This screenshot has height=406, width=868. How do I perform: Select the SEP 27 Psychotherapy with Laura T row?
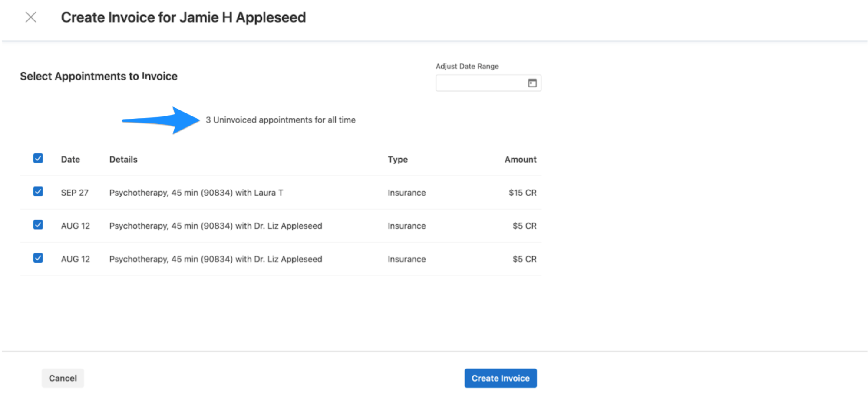coord(196,192)
